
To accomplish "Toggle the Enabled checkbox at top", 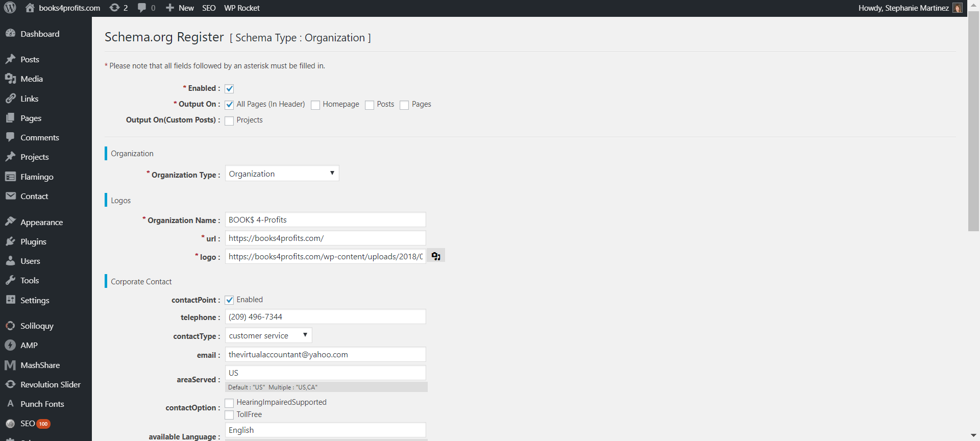I will 229,89.
